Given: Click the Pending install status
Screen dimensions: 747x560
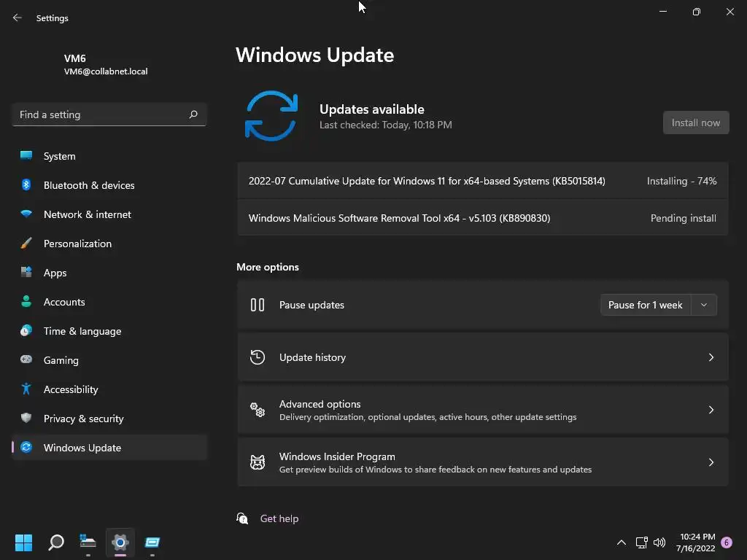Looking at the screenshot, I should [683, 218].
